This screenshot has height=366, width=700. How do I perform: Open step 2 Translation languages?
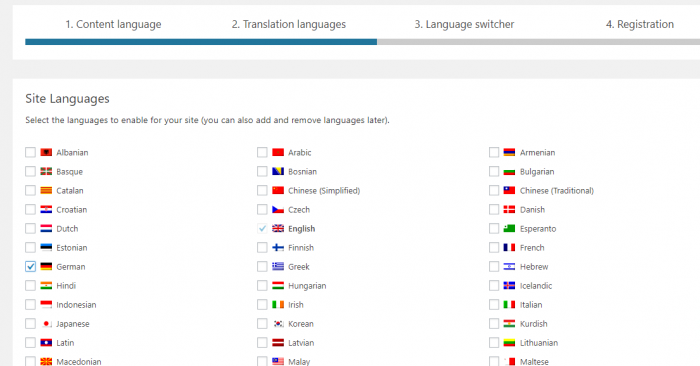click(x=288, y=24)
